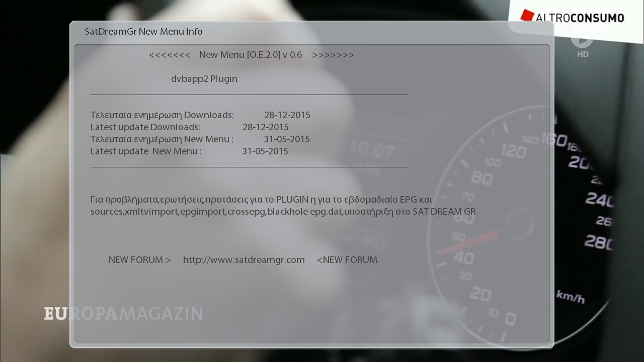
Task: Click the HD play channel icon
Action: point(582,40)
